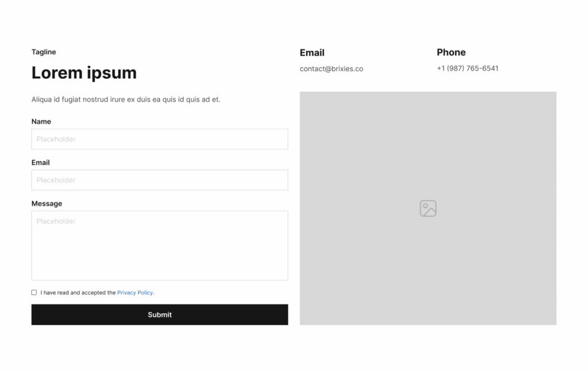The image size is (588, 372).
Task: Click the Tagline text
Action: click(x=44, y=52)
